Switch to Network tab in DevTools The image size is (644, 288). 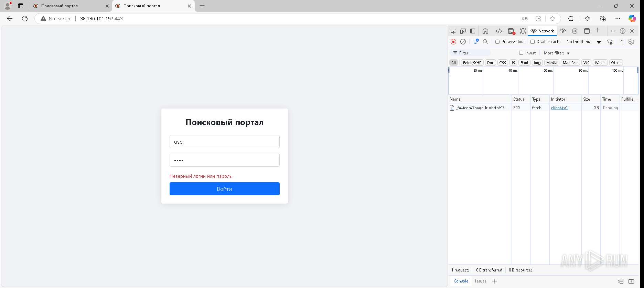543,31
